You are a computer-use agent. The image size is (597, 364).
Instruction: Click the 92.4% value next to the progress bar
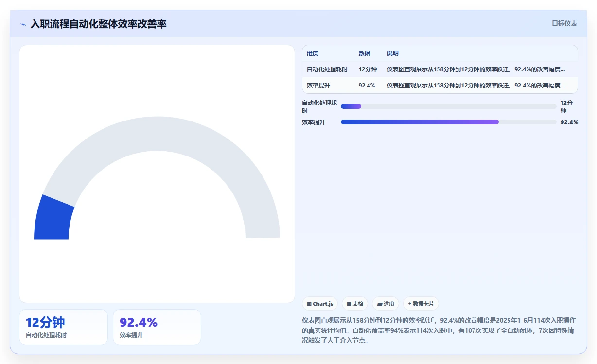click(569, 122)
